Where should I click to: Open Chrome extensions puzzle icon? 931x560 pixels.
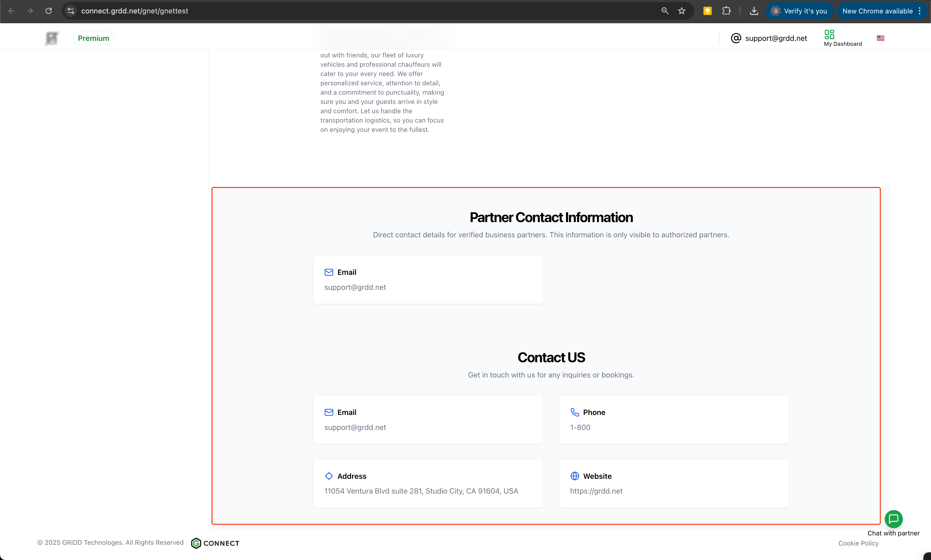[726, 11]
